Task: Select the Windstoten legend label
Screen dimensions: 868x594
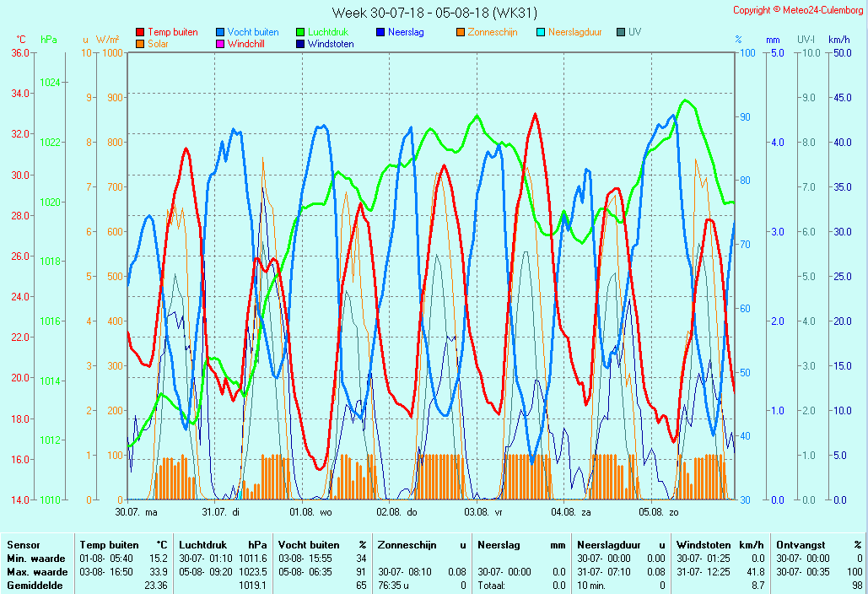Action: pos(331,44)
